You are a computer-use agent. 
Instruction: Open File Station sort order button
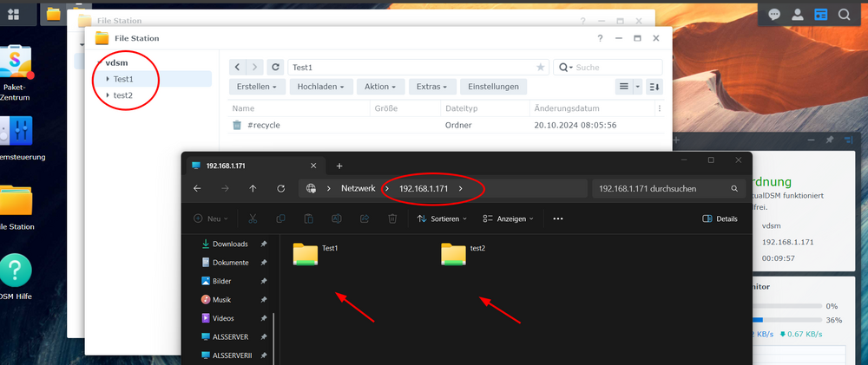[654, 87]
